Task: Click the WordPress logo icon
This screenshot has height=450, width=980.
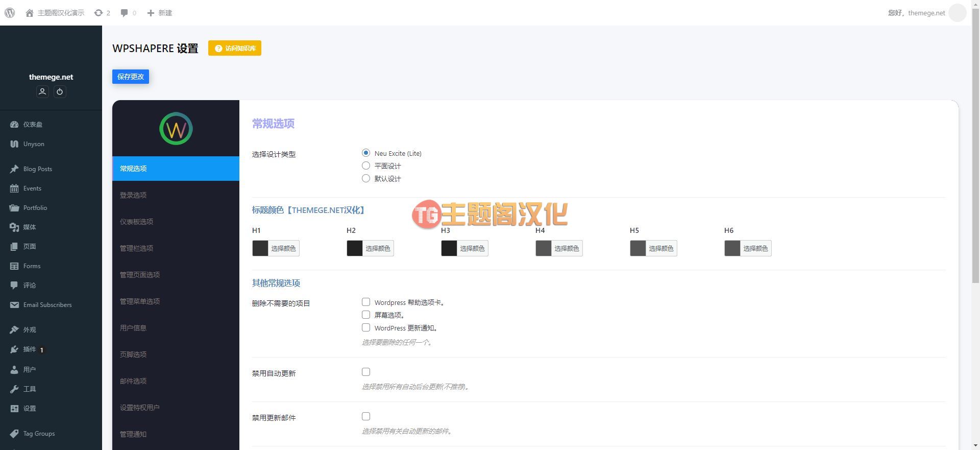Action: pos(10,13)
